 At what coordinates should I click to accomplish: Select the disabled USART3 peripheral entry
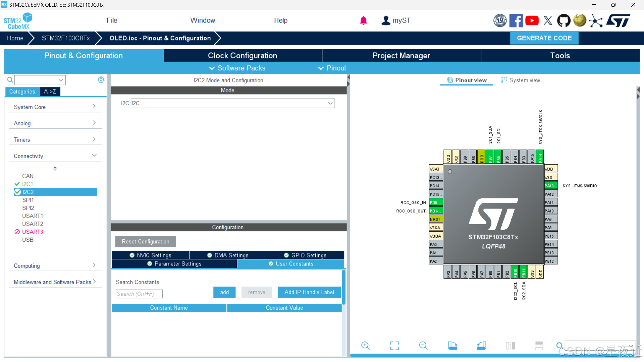tap(32, 232)
